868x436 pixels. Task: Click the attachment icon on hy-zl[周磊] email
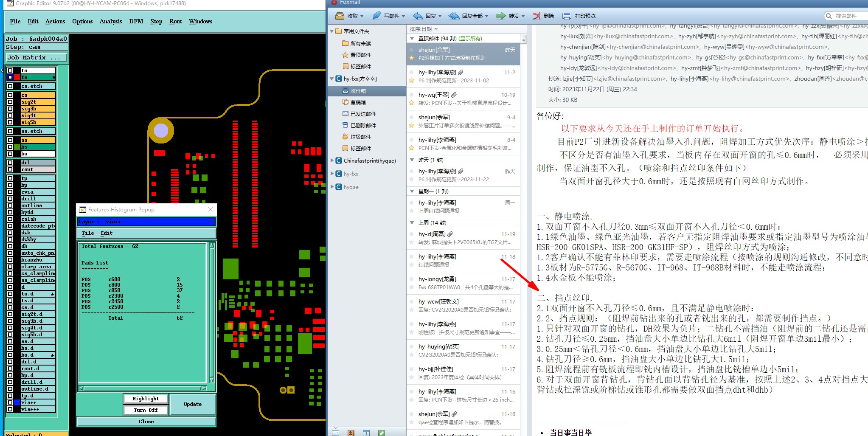tap(450, 234)
